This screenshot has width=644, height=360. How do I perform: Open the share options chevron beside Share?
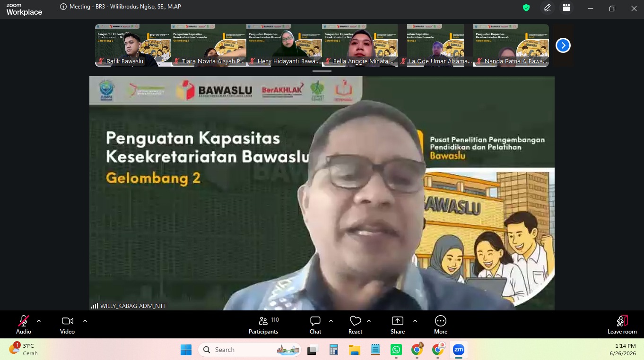415,321
